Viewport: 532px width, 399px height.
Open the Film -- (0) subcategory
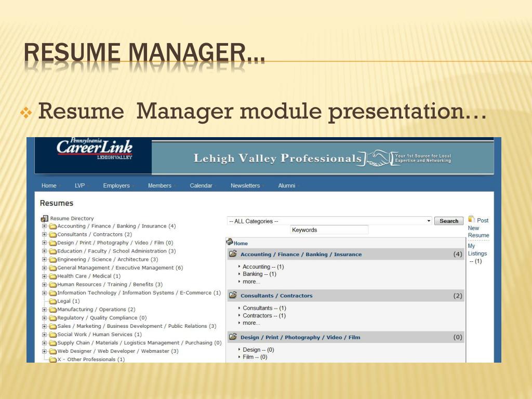point(255,357)
